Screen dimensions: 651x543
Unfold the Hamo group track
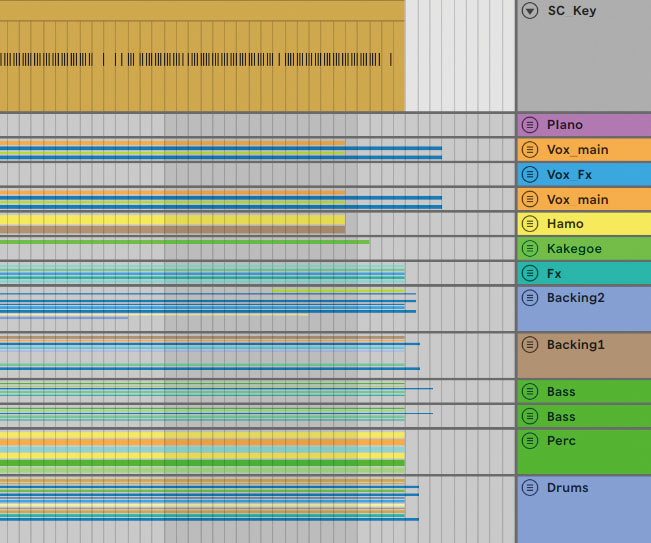click(530, 224)
